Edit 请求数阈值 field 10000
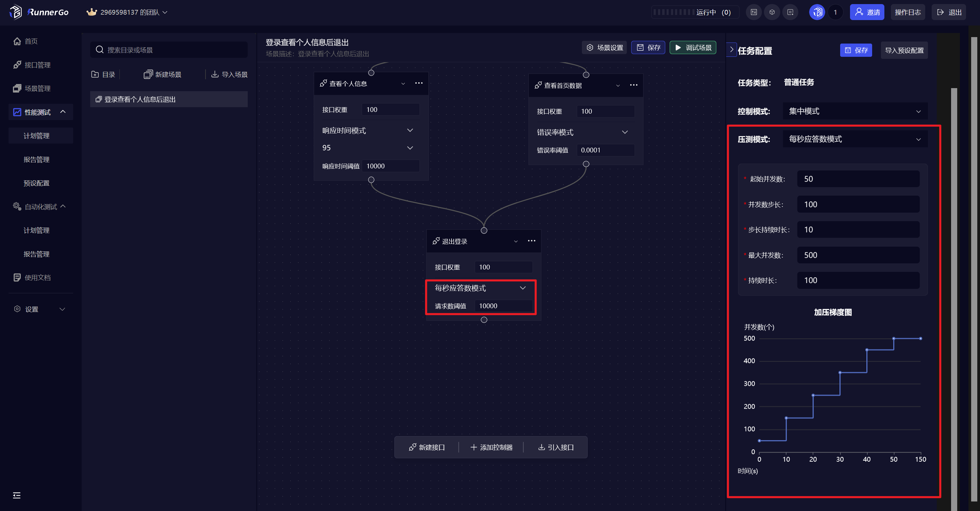 tap(504, 306)
